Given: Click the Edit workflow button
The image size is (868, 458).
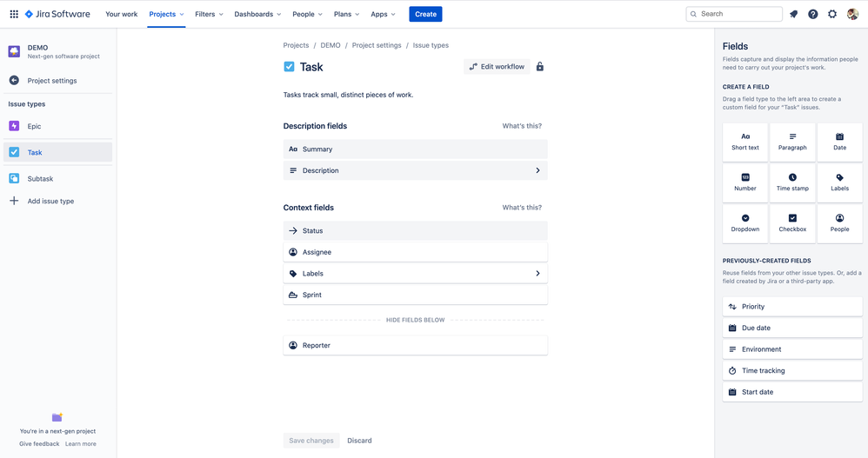Looking at the screenshot, I should [x=497, y=66].
